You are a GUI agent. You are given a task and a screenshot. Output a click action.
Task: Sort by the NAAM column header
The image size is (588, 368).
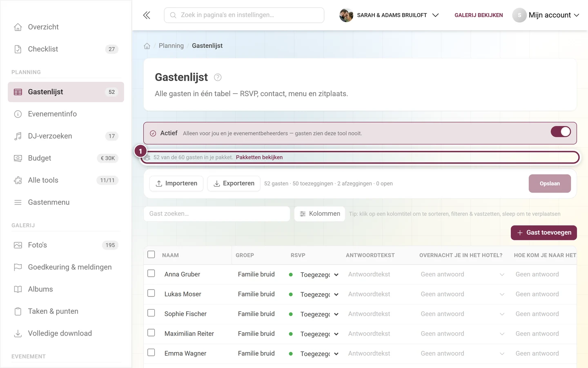(170, 255)
